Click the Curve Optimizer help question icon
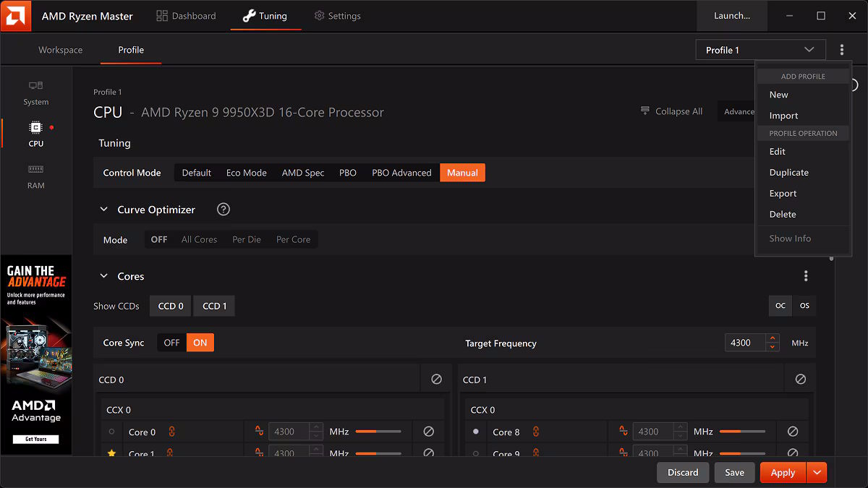 point(224,210)
